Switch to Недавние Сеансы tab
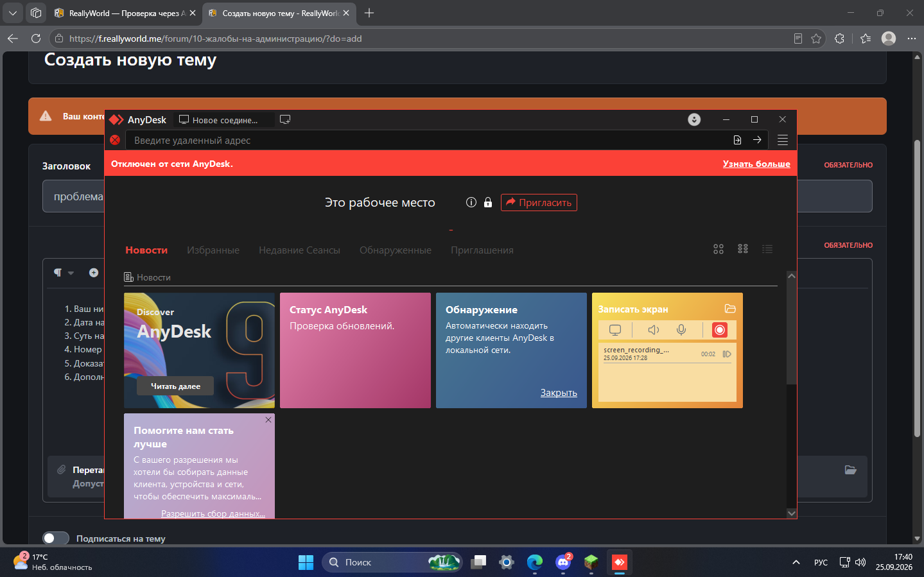Screen dimensions: 924x577 pyautogui.click(x=299, y=250)
